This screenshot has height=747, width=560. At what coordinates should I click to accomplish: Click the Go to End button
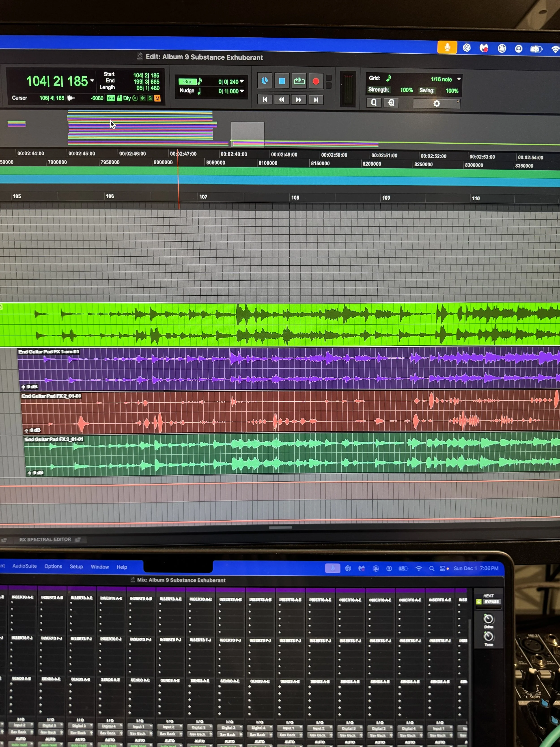click(x=316, y=100)
